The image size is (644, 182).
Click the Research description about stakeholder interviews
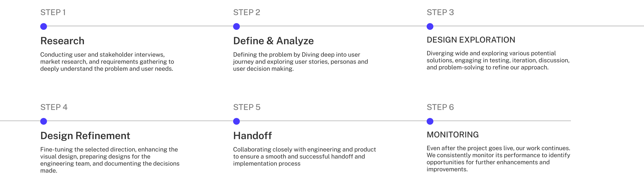click(107, 62)
